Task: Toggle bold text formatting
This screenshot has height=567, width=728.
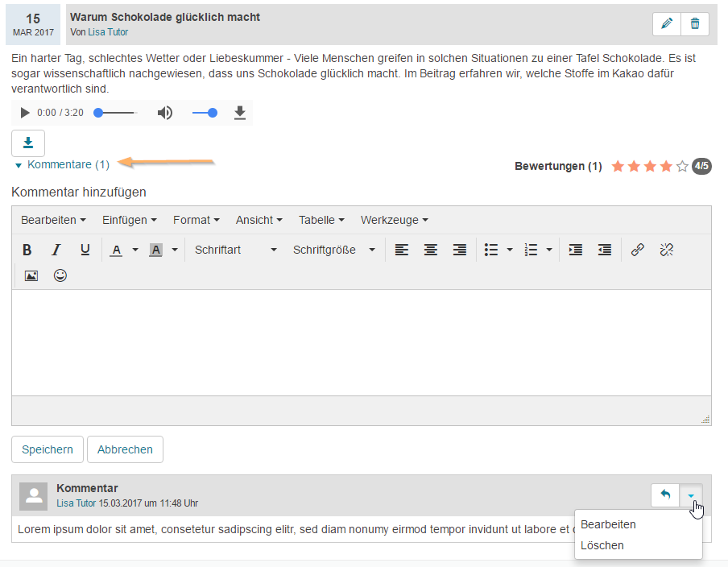Action: coord(27,250)
